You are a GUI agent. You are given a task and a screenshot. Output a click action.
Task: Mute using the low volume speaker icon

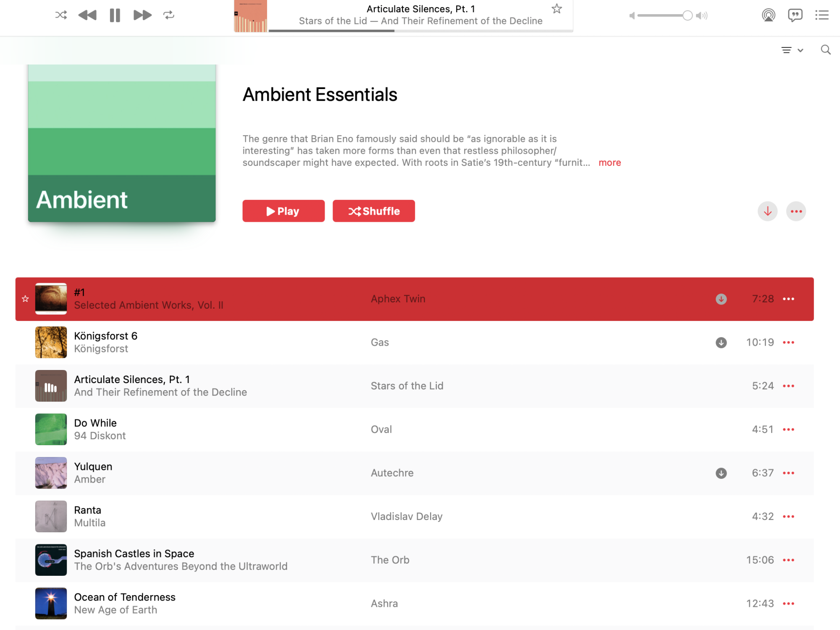pos(632,16)
